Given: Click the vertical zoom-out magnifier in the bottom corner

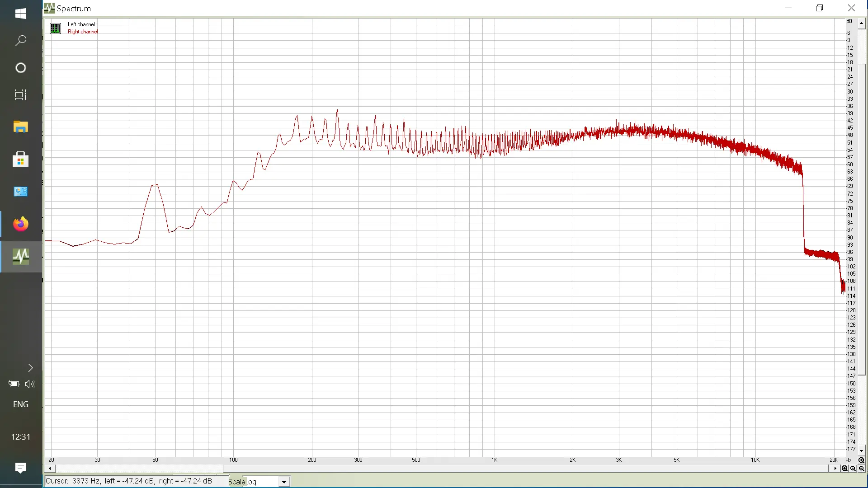Looking at the screenshot, I should 861,468.
